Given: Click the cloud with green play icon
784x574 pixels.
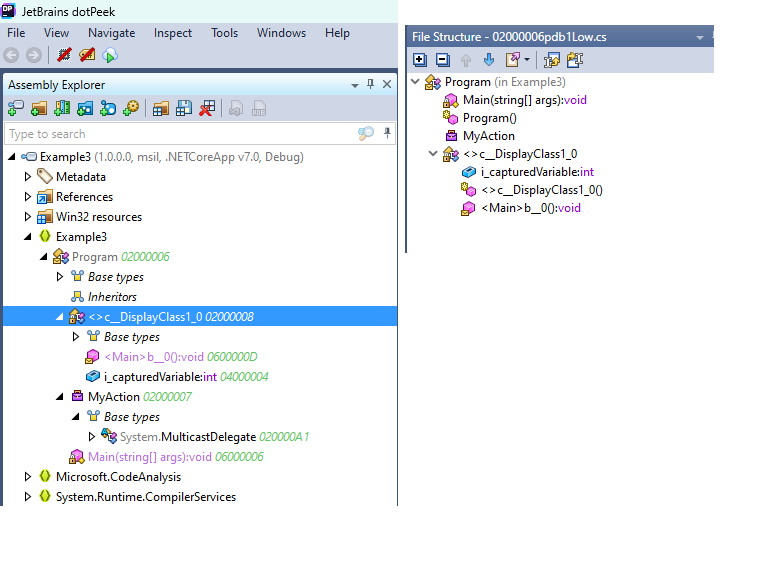Looking at the screenshot, I should 110,55.
